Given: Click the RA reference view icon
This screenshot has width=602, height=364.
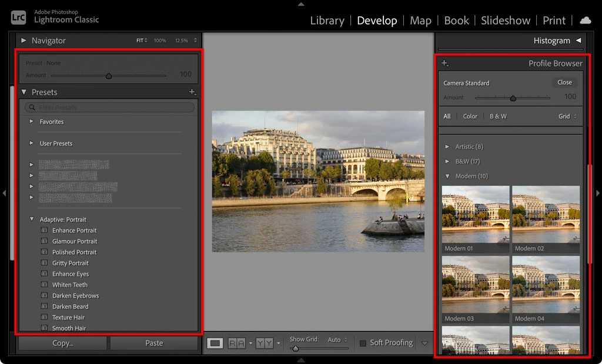Looking at the screenshot, I should click(x=236, y=343).
